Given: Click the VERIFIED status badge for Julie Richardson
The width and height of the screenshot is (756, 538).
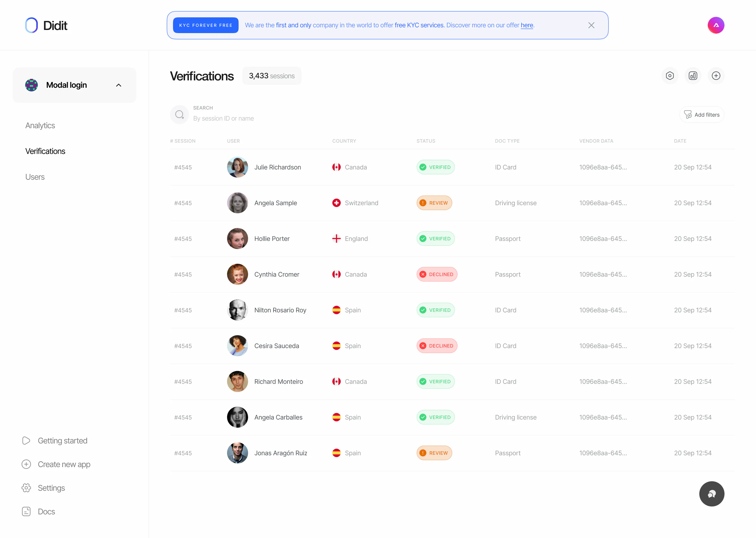Looking at the screenshot, I should (435, 167).
